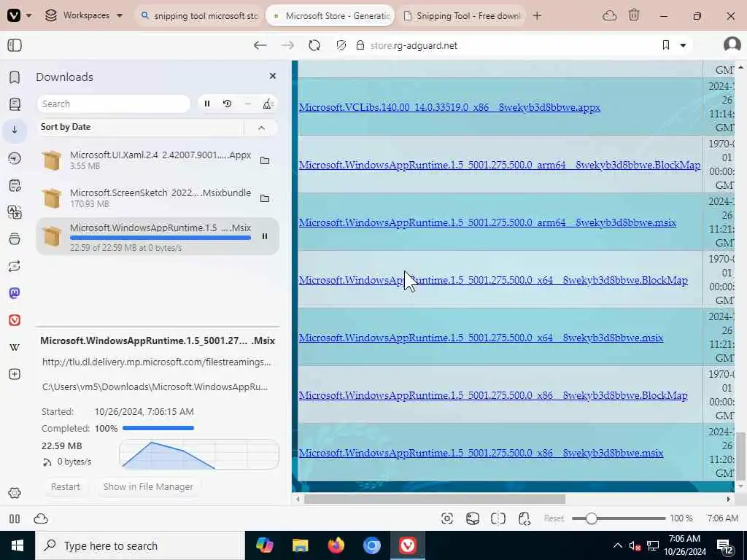Toggle panel visibility in status bar
747x560 pixels.
pyautogui.click(x=15, y=518)
